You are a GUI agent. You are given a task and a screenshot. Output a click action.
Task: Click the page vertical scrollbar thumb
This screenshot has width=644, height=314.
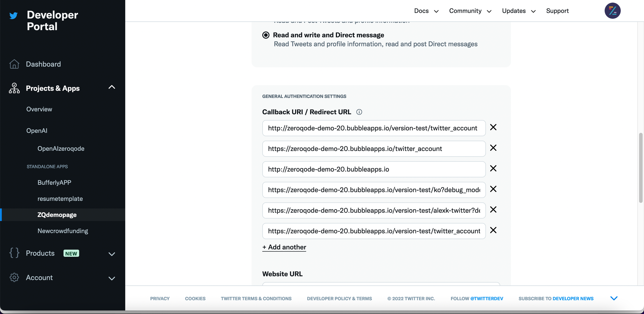(x=641, y=168)
